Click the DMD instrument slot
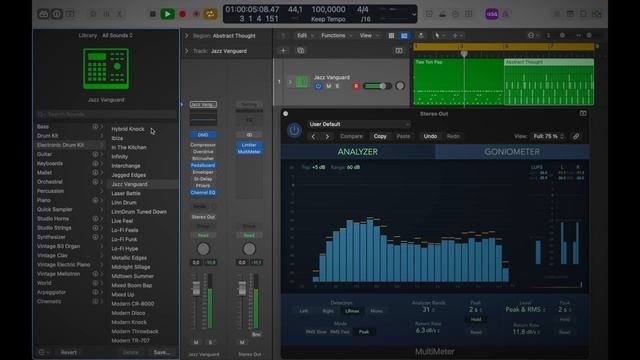Screen dimensions: 640x360 click(x=203, y=135)
